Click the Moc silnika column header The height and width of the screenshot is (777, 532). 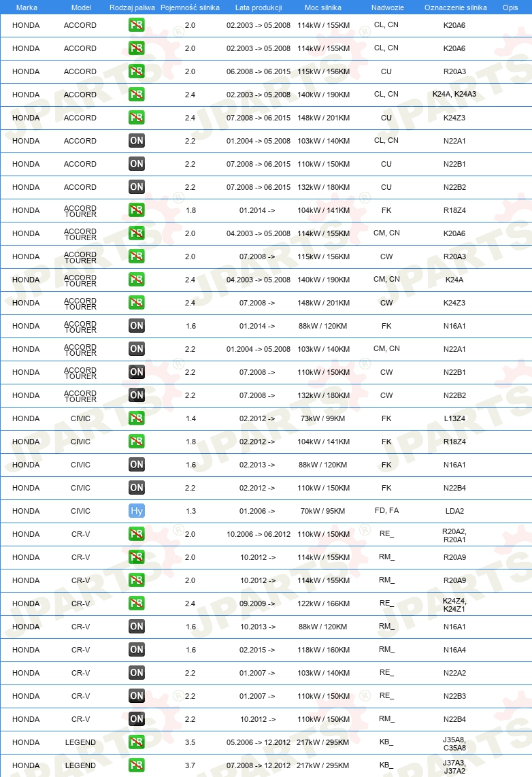point(323,7)
